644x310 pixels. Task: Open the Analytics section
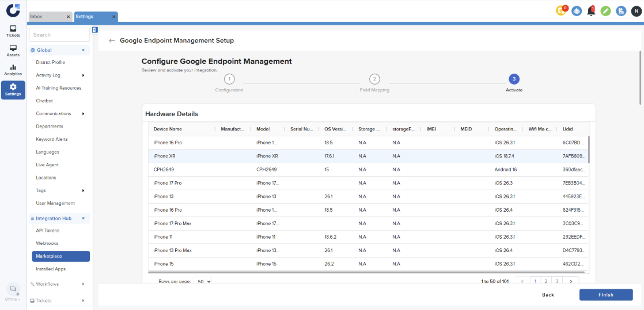coord(13,70)
